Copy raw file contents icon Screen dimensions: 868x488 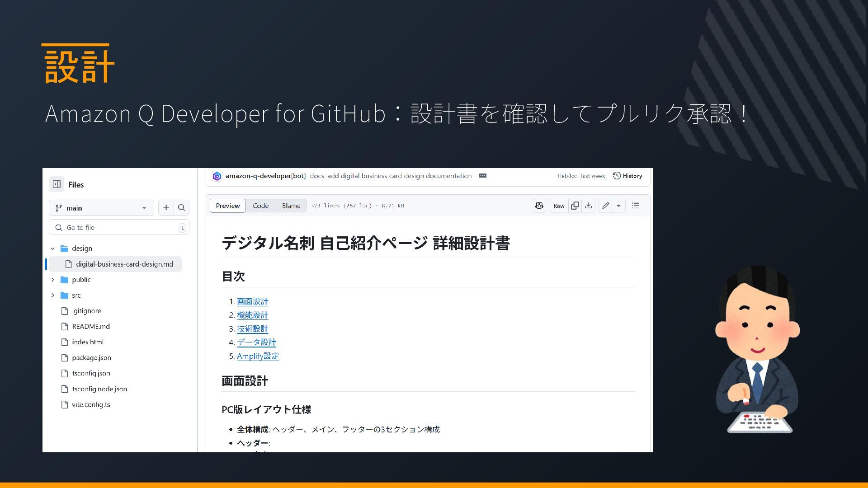tap(575, 206)
